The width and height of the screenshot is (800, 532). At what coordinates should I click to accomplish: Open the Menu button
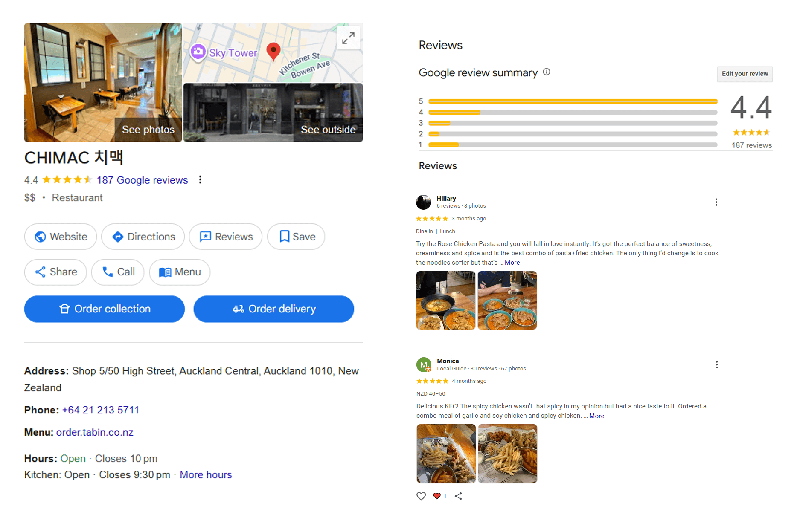click(x=180, y=272)
